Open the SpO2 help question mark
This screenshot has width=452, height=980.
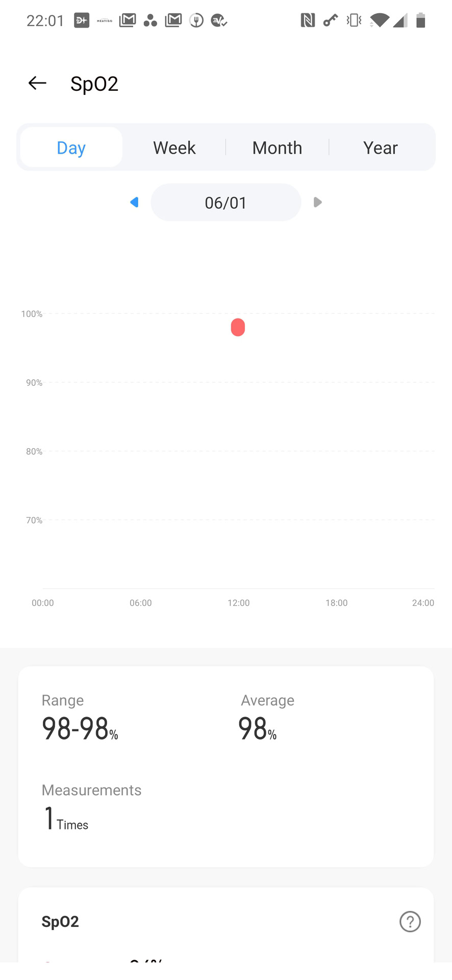[410, 921]
